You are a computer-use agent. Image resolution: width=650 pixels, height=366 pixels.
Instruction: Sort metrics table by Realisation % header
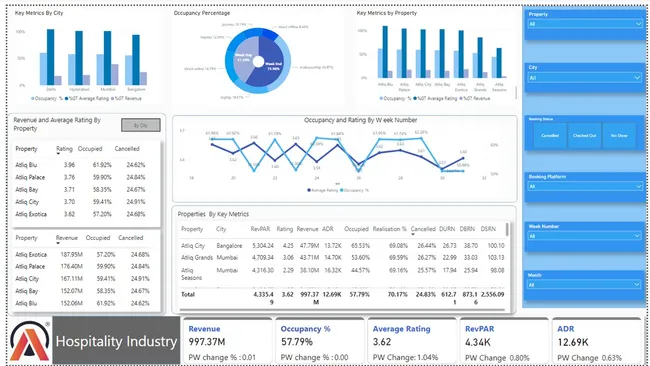[x=389, y=229]
